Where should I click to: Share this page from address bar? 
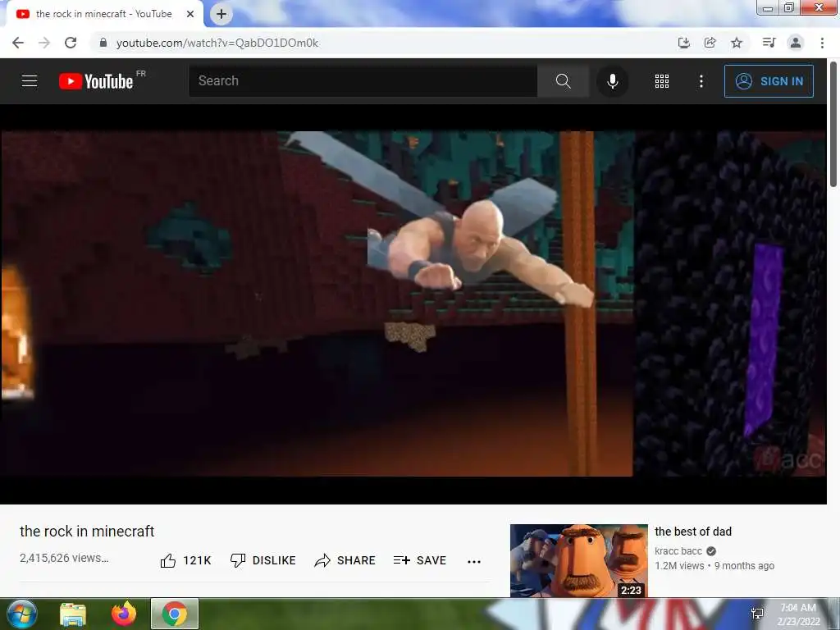tap(710, 43)
